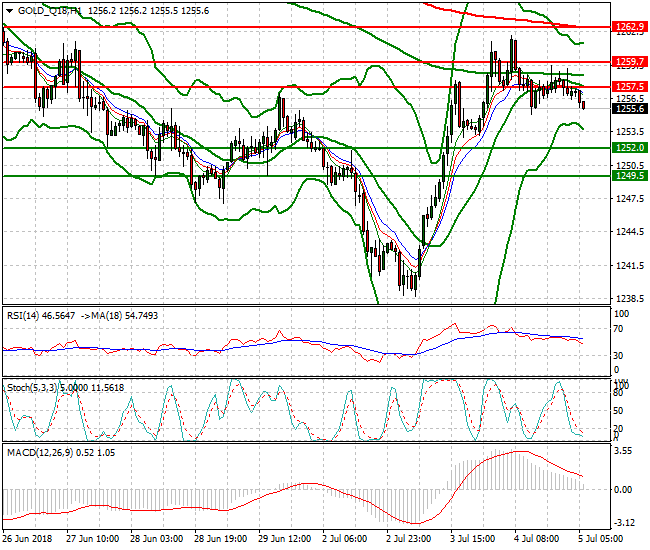Click the 26 Jun 2018 time axis label

27,539
